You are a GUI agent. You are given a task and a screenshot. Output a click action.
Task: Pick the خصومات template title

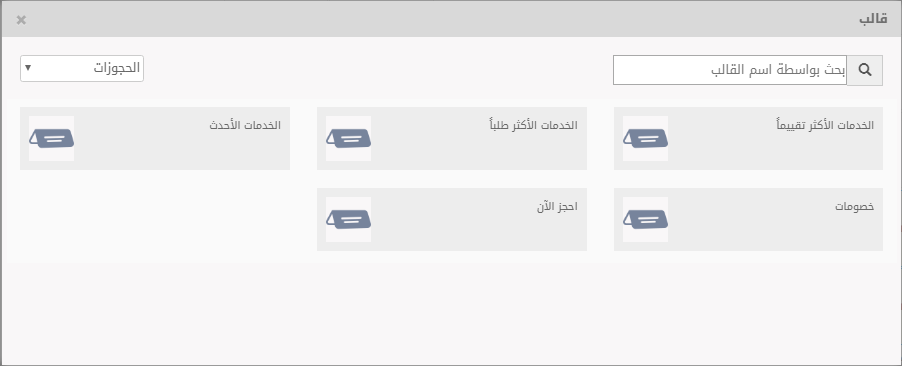[x=855, y=206]
